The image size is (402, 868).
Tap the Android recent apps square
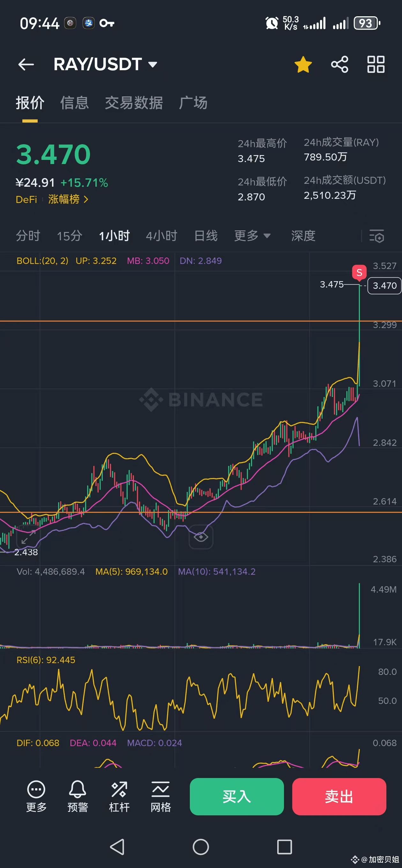pos(284,847)
